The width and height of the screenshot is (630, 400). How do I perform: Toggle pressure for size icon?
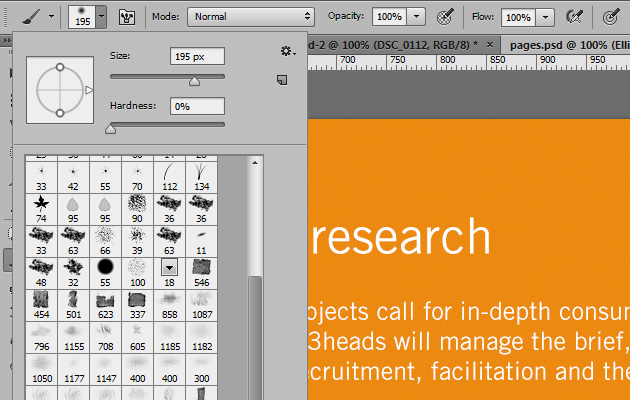[611, 16]
